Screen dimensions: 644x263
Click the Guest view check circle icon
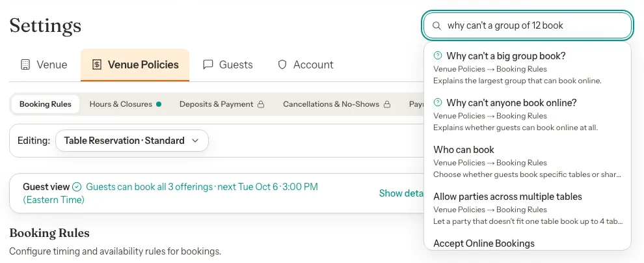(77, 187)
